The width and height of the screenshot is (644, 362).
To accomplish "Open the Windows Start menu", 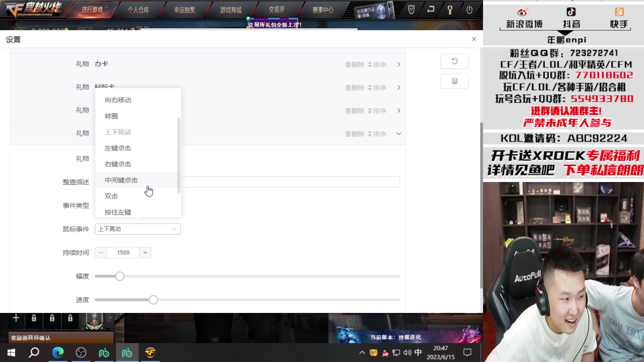I will pyautogui.click(x=11, y=353).
